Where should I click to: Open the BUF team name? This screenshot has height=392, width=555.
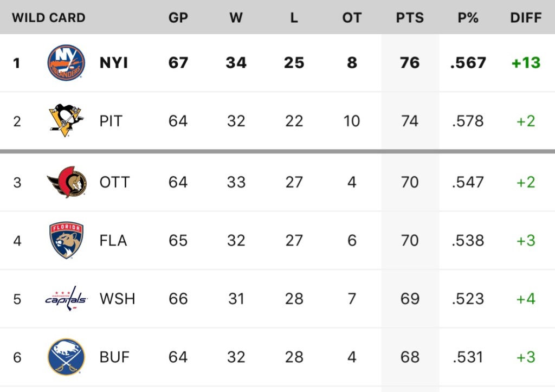click(x=114, y=357)
